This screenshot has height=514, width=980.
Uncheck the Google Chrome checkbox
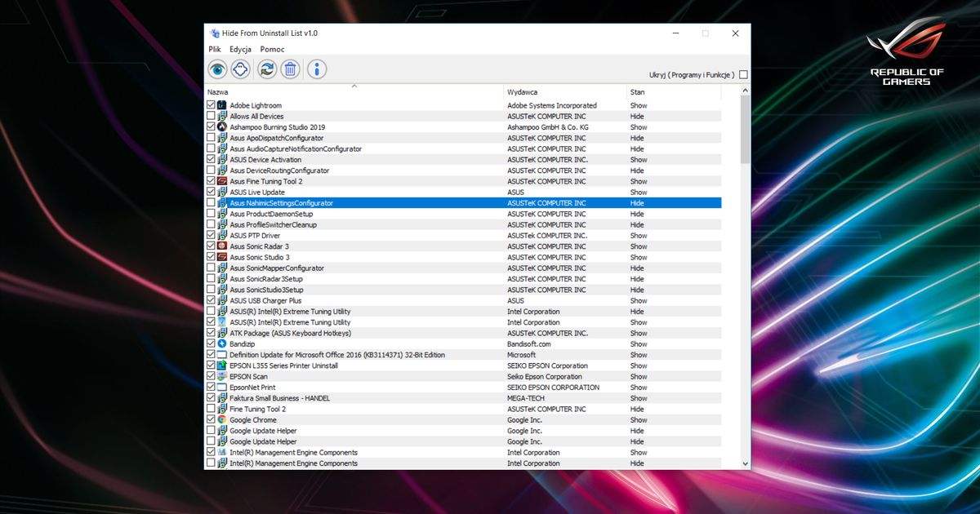pos(212,419)
